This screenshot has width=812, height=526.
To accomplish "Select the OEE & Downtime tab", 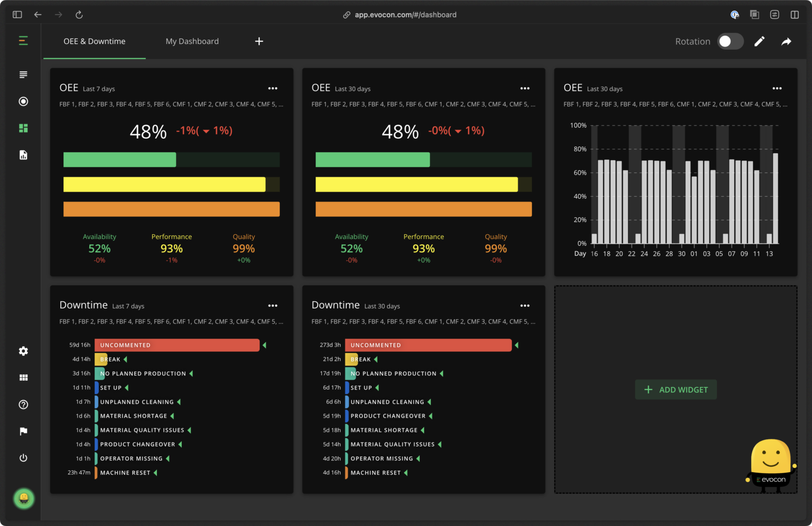I will pyautogui.click(x=94, y=41).
